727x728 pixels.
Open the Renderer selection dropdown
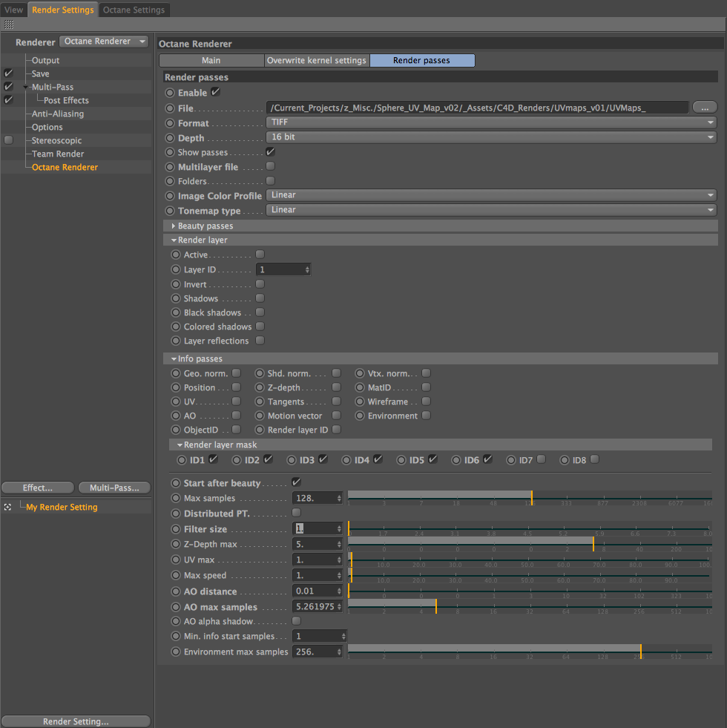click(104, 42)
